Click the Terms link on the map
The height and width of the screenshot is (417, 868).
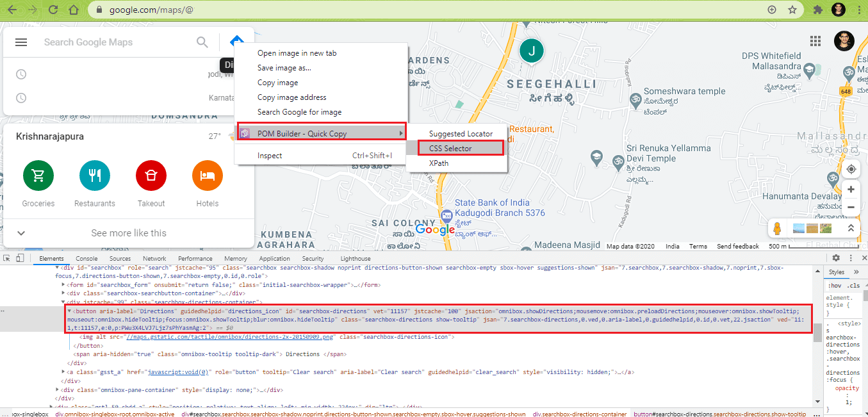coord(698,246)
